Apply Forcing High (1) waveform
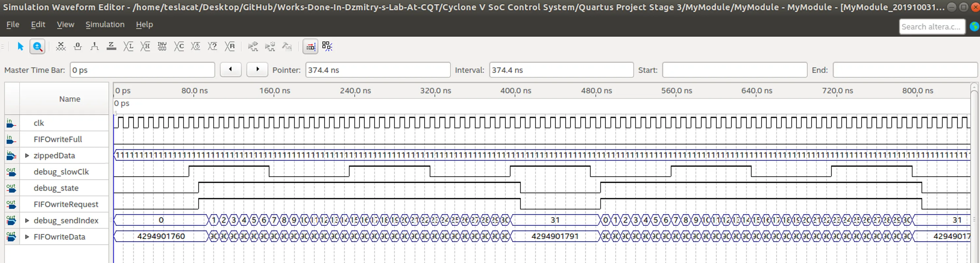This screenshot has width=980, height=263. point(95,46)
